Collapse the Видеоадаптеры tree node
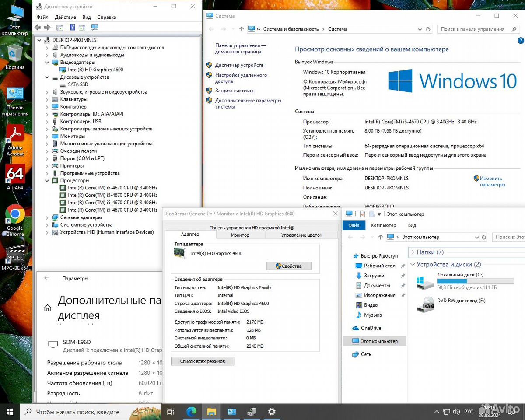Screen dimensions: 525x420 point(47,63)
